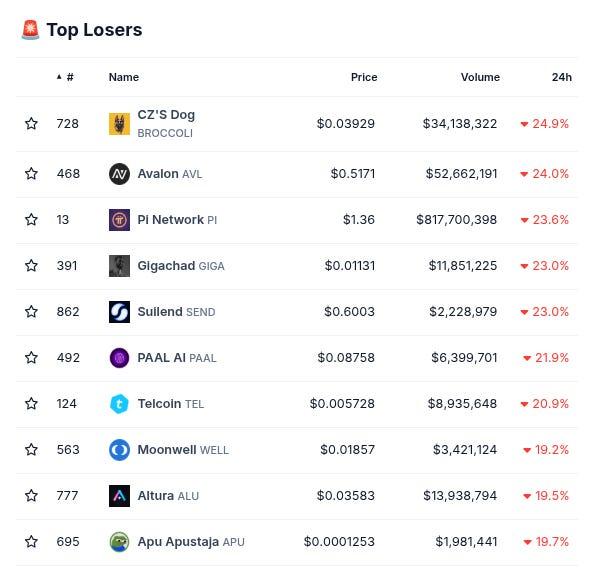Viewport: 592px width, 570px height.
Task: Sort table by the 24h column
Action: (x=562, y=77)
